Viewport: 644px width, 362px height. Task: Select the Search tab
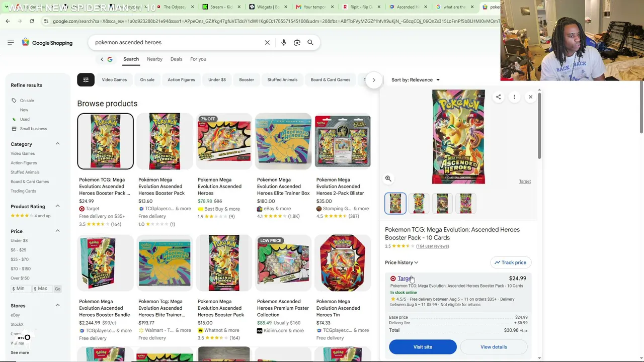click(131, 59)
